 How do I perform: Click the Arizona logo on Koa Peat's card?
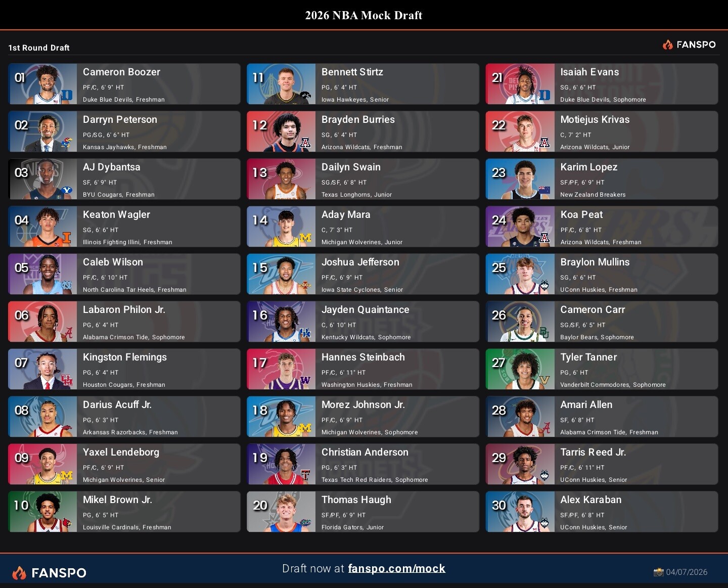544,238
